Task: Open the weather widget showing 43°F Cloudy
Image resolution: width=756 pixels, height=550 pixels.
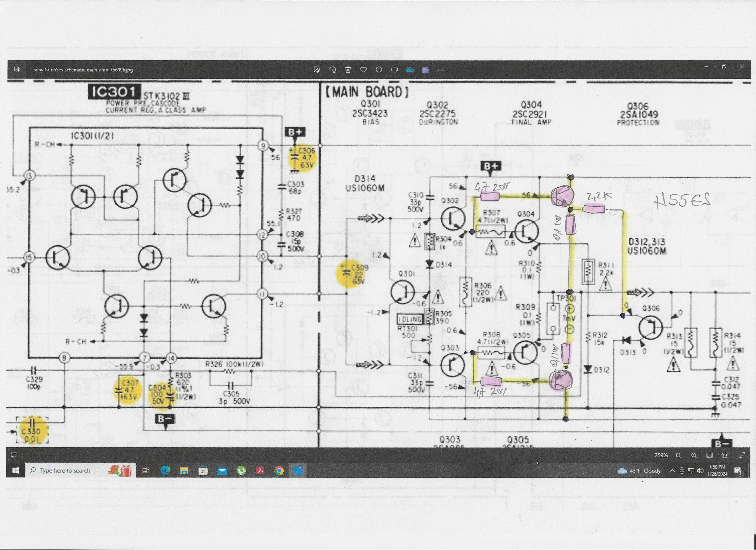Action: point(639,471)
